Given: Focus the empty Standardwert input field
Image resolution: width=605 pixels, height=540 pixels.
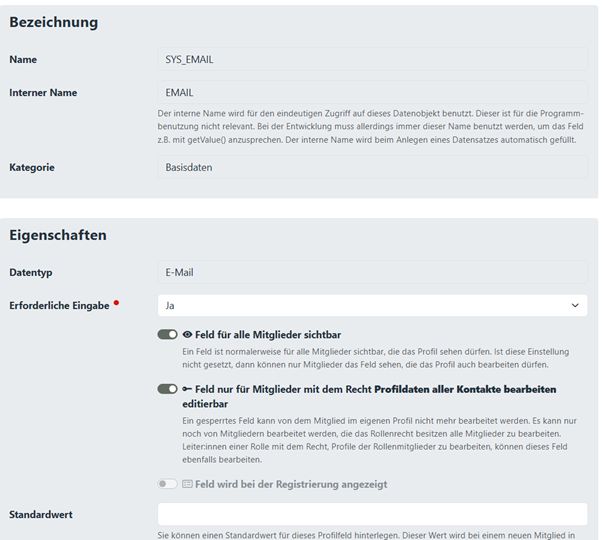Looking at the screenshot, I should pyautogui.click(x=372, y=515).
